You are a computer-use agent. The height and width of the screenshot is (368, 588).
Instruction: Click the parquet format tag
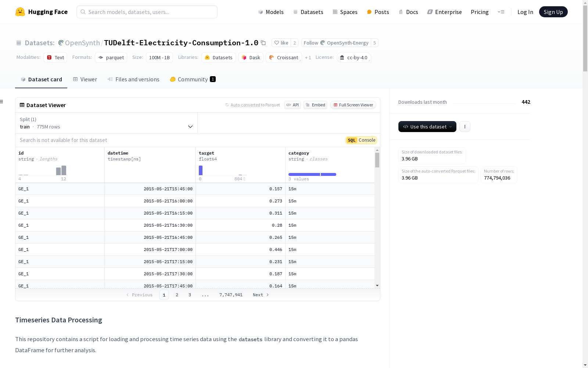(x=111, y=57)
